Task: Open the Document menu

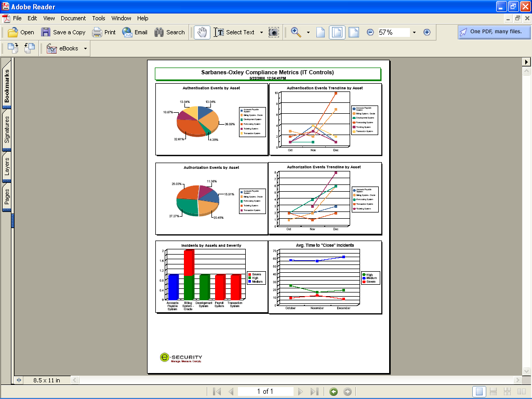Action: [x=73, y=18]
